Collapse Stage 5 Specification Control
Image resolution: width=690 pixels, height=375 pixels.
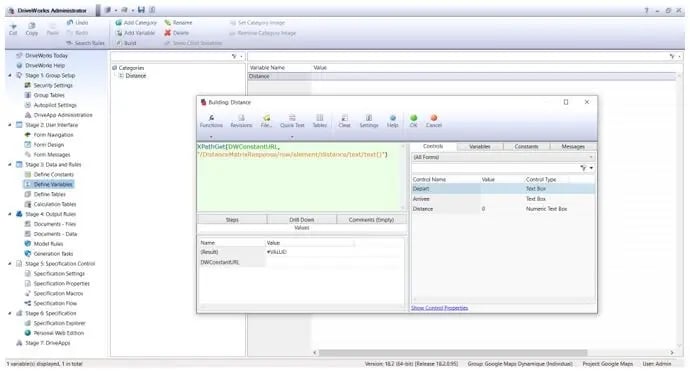pyautogui.click(x=10, y=264)
